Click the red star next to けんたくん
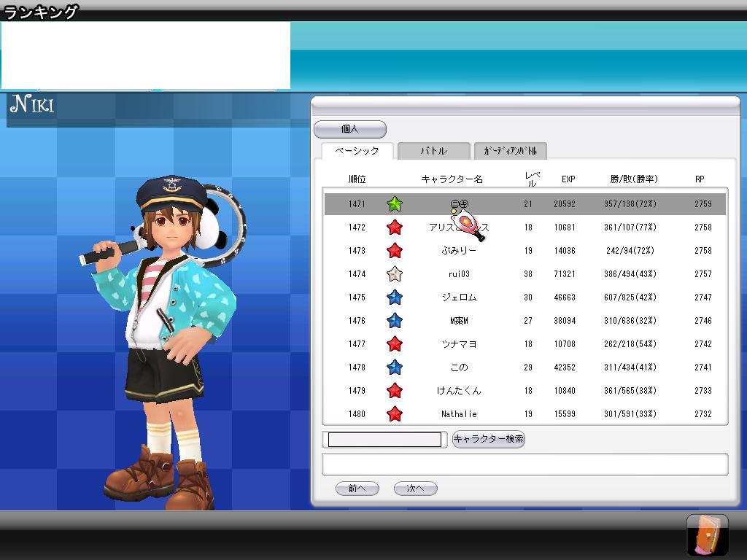Image resolution: width=747 pixels, height=560 pixels. (x=395, y=391)
